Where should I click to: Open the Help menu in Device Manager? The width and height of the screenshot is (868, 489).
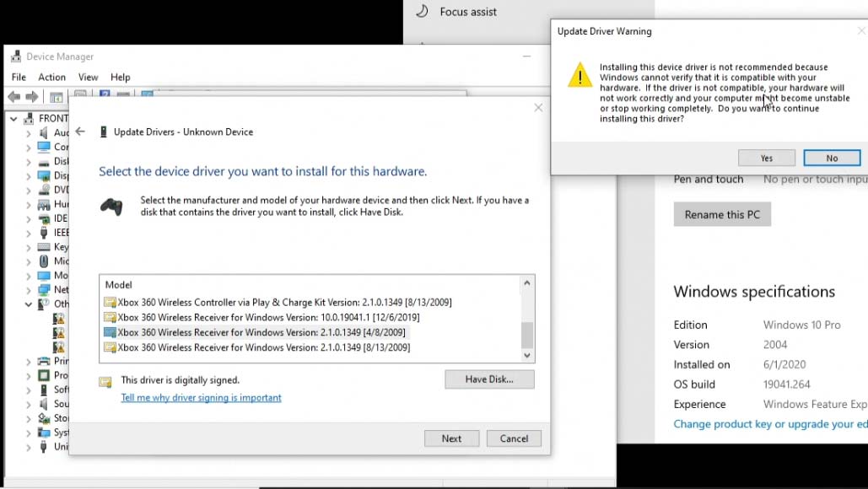point(120,77)
